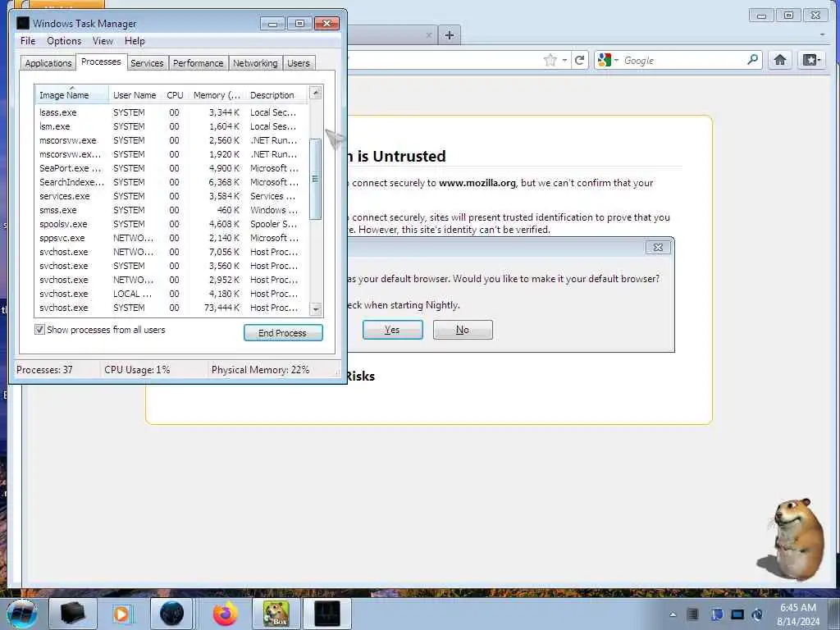Open the browser Home page
This screenshot has width=840, height=630.
point(780,60)
